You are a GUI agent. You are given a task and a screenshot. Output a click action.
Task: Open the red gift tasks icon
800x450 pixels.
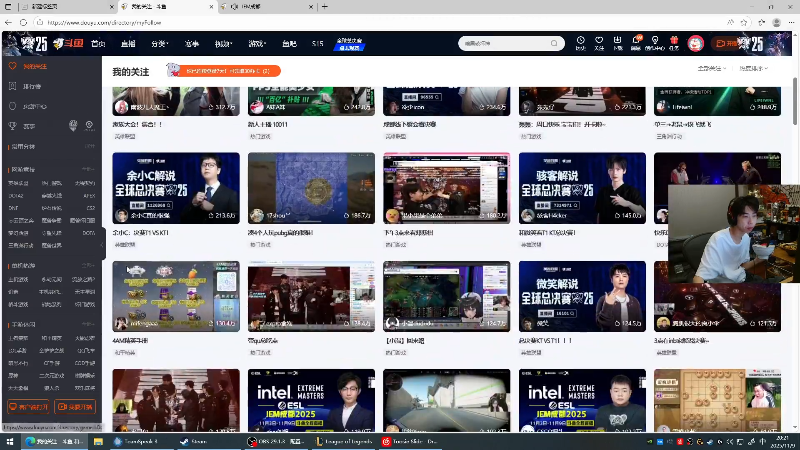pyautogui.click(x=674, y=43)
